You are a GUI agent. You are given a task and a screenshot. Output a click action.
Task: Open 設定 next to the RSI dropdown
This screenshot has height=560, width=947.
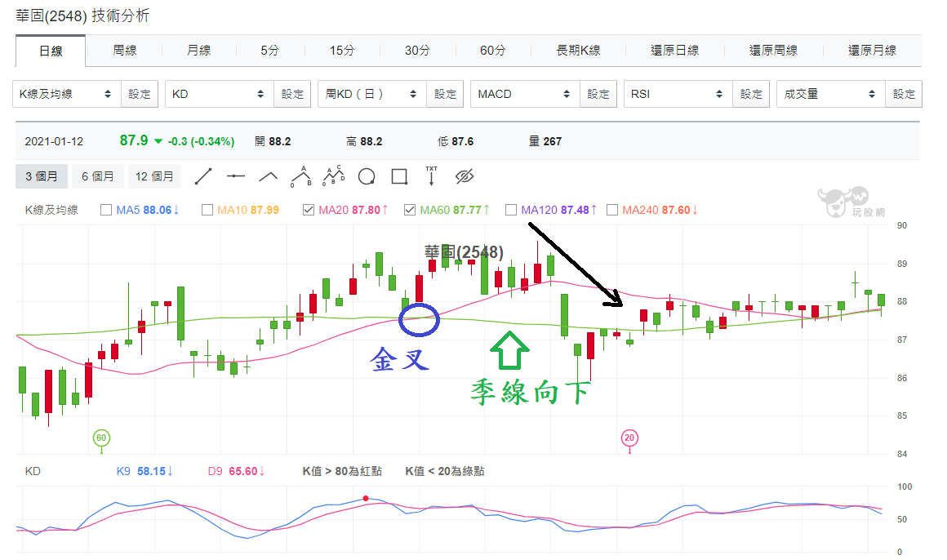coord(751,94)
